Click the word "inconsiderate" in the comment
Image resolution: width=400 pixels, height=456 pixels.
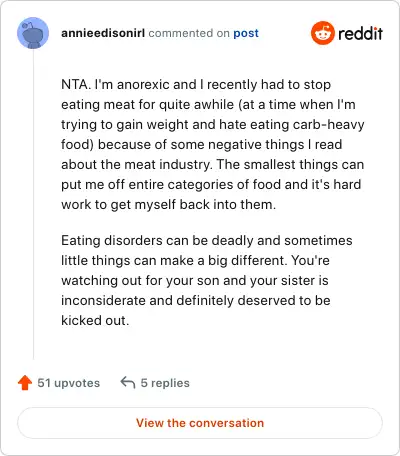(103, 300)
